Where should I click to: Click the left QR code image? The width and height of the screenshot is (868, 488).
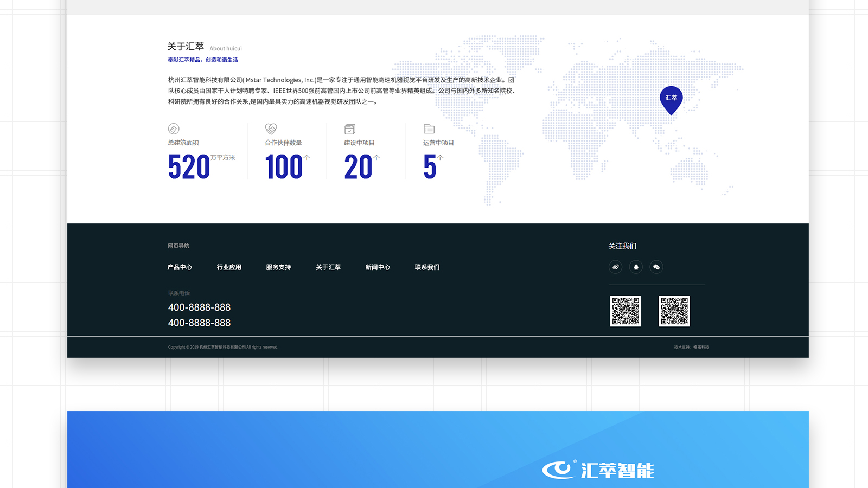(626, 311)
